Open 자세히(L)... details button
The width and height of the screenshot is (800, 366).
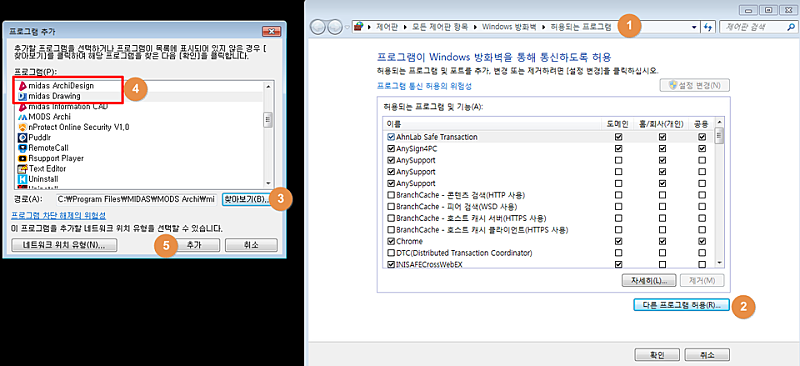coord(649,281)
